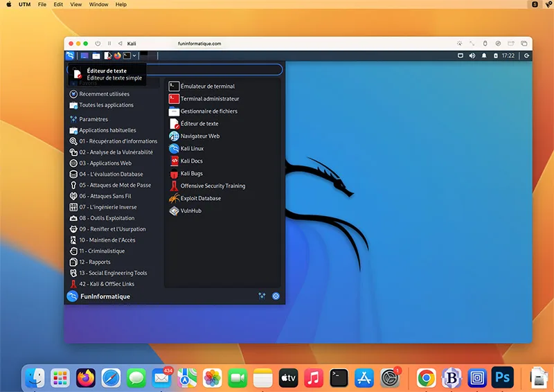554x392 pixels.
Task: Click the volume speaker icon in Kali panel
Action: (472, 55)
